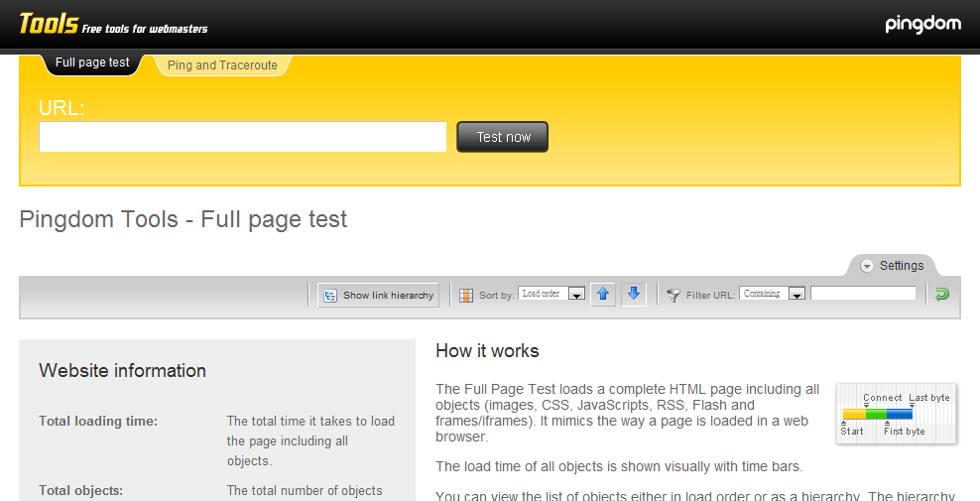Click the Settings circular arrow icon
The height and width of the screenshot is (501, 980).
pyautogui.click(x=866, y=266)
